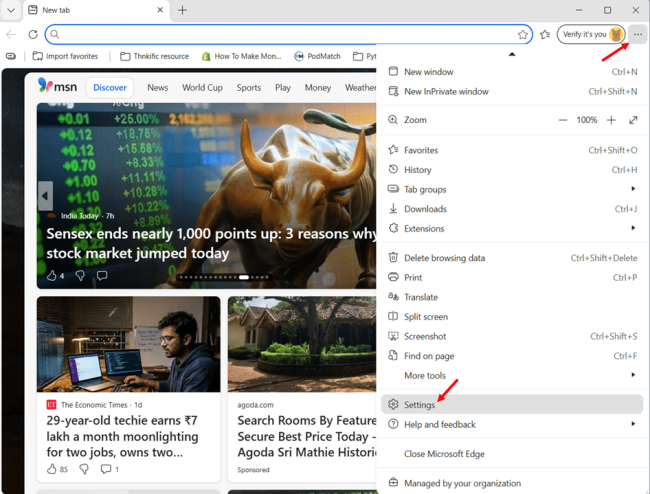Go to previous carousel slide arrow

(45, 196)
